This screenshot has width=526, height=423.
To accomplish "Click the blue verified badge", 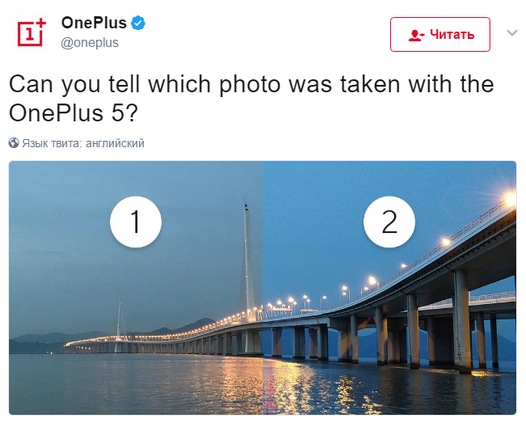I will (x=138, y=23).
